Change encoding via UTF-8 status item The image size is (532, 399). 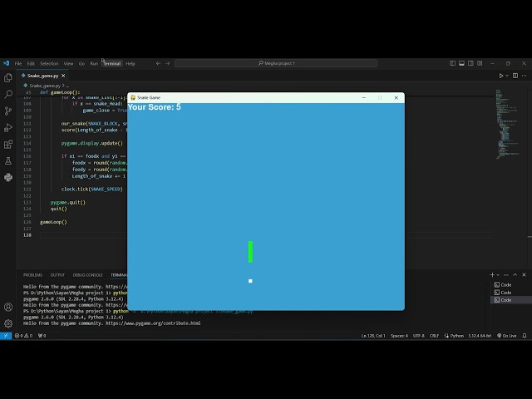pos(419,336)
